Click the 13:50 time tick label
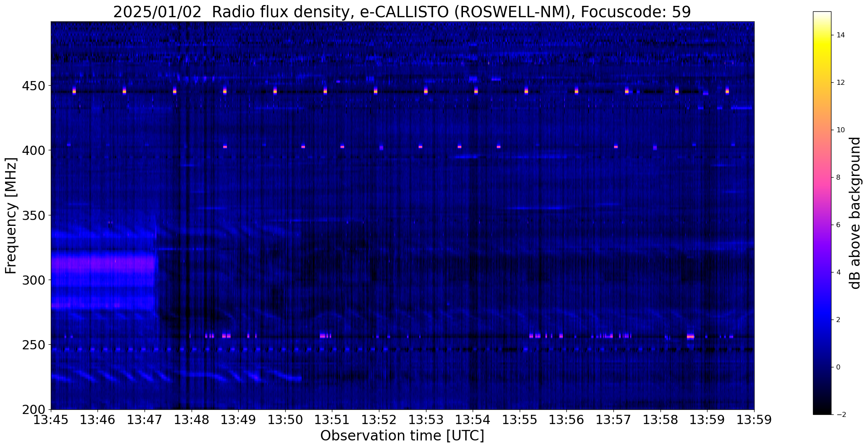Image resolution: width=868 pixels, height=448 pixels. click(286, 420)
